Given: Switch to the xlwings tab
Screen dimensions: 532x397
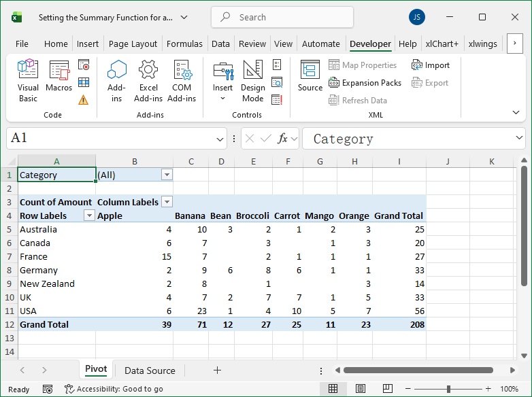Looking at the screenshot, I should click(x=482, y=44).
